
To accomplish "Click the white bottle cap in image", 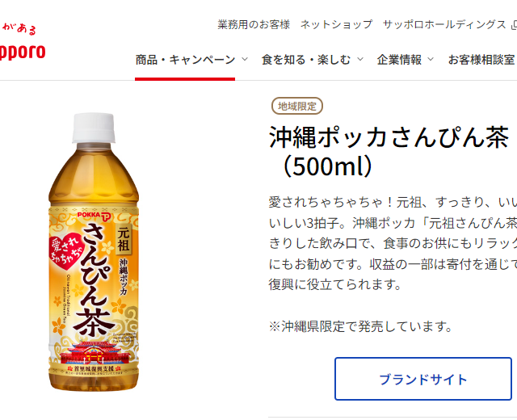I will point(94,128).
